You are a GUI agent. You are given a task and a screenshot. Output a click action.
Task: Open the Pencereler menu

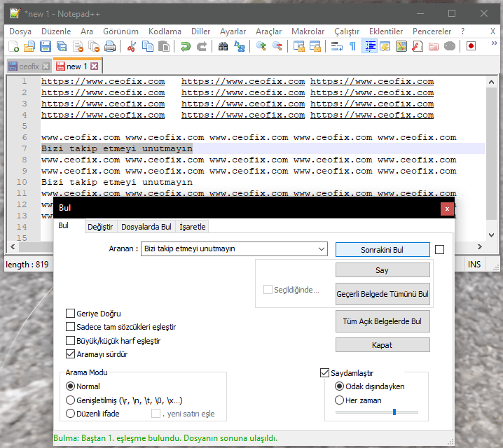[x=432, y=31]
